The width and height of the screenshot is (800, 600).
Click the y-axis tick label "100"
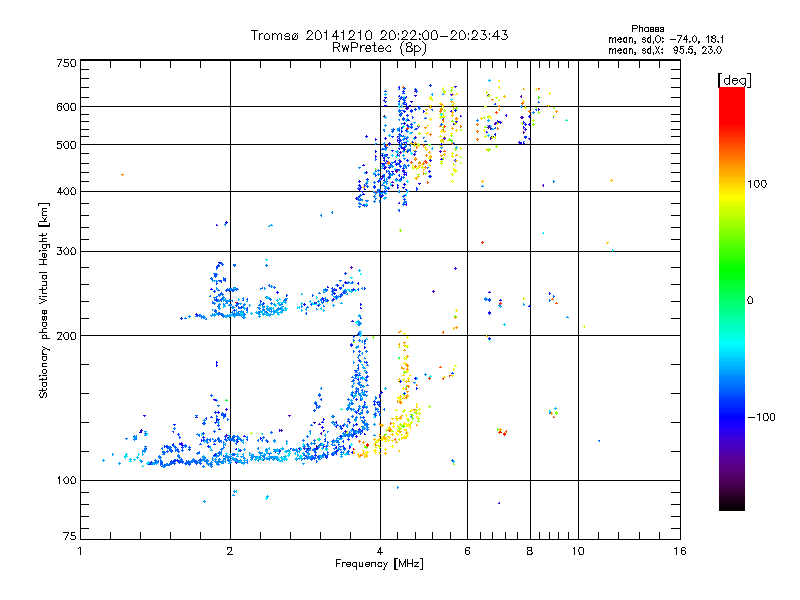[66, 480]
